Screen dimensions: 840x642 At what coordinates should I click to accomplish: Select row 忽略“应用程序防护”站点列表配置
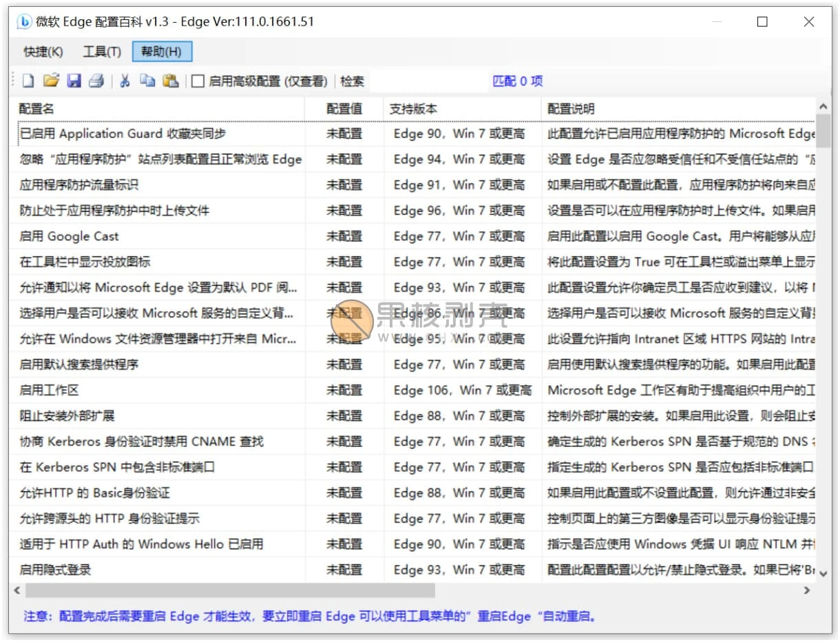coord(412,159)
